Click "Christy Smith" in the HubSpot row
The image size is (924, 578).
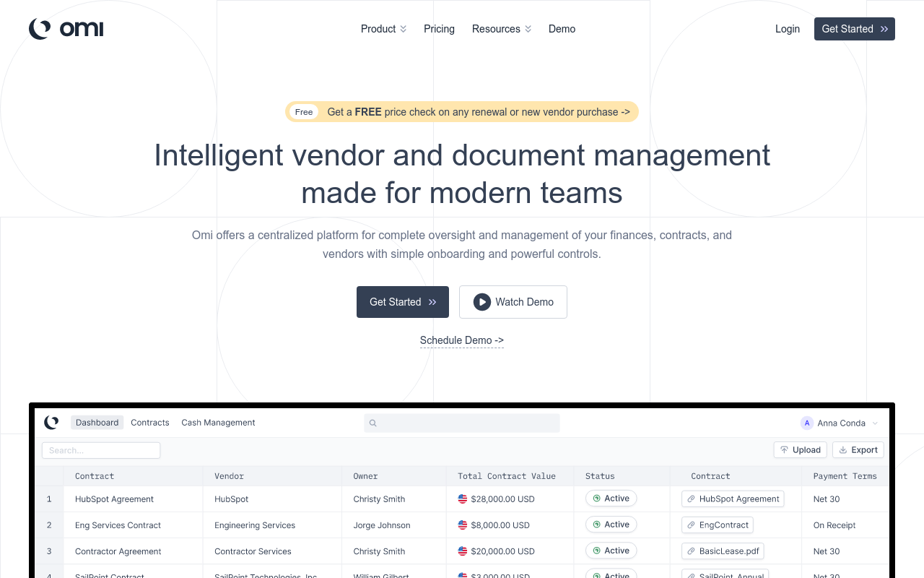379,499
